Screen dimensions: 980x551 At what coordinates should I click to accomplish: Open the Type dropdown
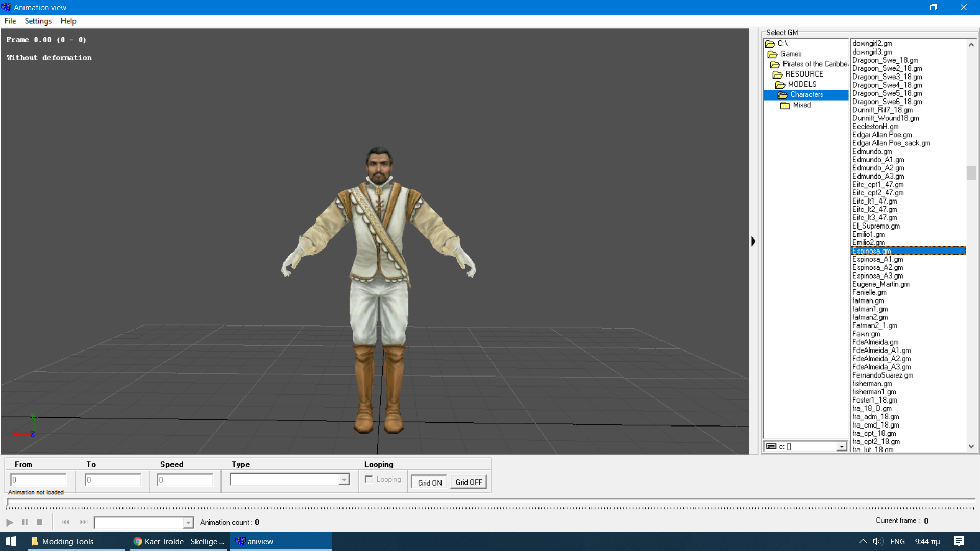(344, 480)
